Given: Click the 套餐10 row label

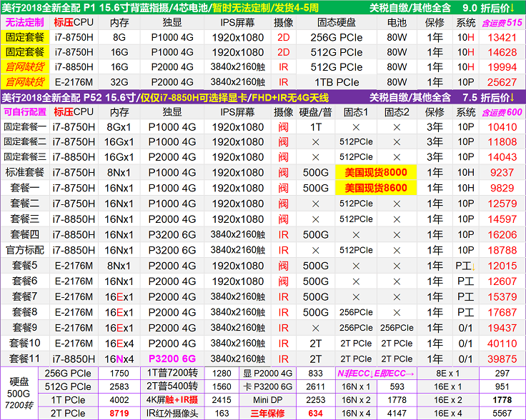Looking at the screenshot, I should pyautogui.click(x=25, y=344).
